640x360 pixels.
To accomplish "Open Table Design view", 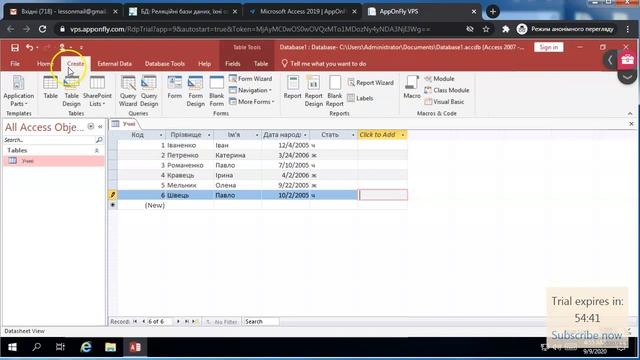I will pyautogui.click(x=71, y=91).
